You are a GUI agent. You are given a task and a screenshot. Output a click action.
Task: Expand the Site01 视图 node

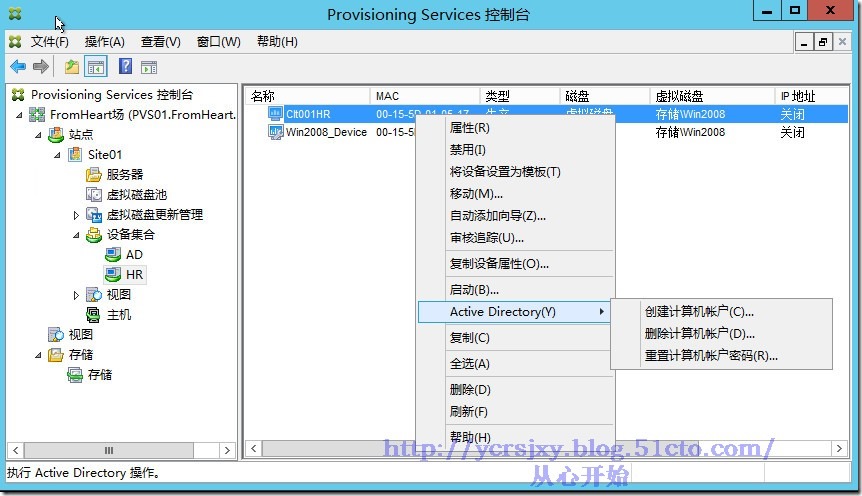[76, 295]
